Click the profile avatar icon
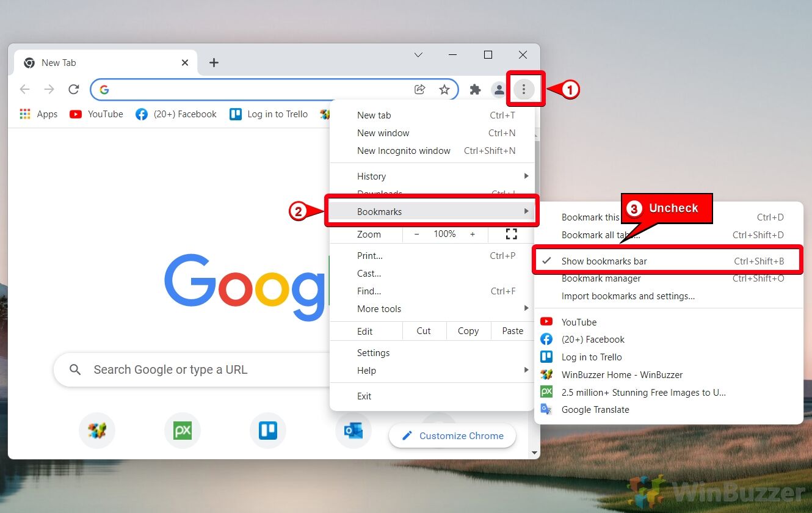Screen dimensions: 812x513 (499, 90)
